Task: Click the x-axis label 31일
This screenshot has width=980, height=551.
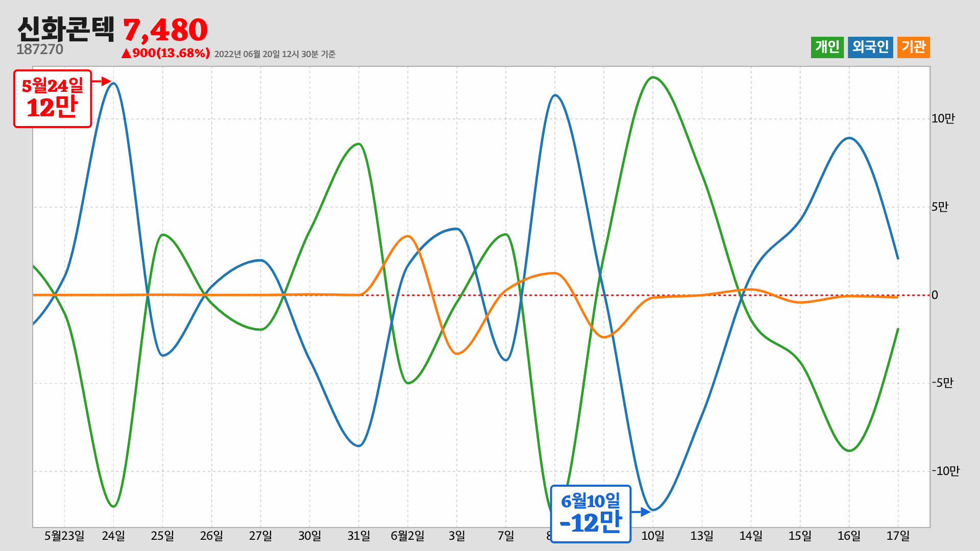Action: click(359, 536)
